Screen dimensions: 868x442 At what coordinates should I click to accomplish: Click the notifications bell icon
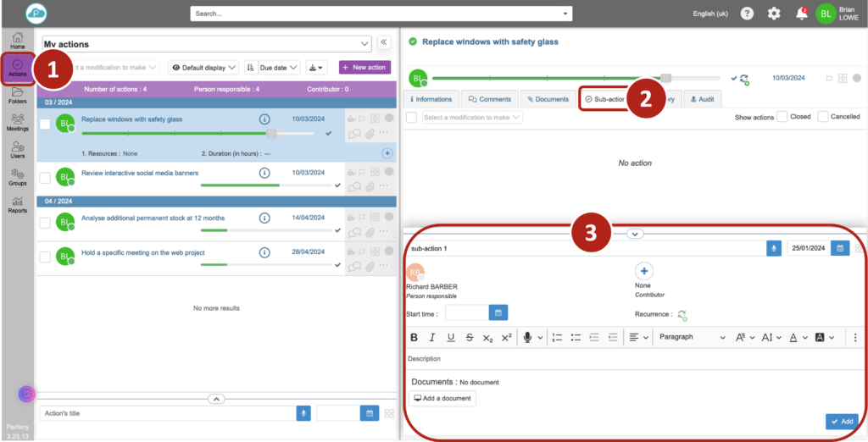pos(801,14)
